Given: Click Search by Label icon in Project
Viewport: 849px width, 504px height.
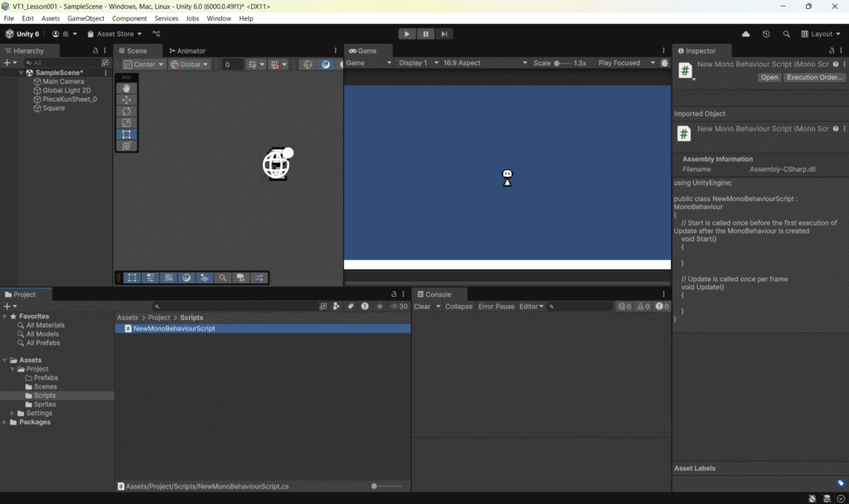Looking at the screenshot, I should point(351,307).
